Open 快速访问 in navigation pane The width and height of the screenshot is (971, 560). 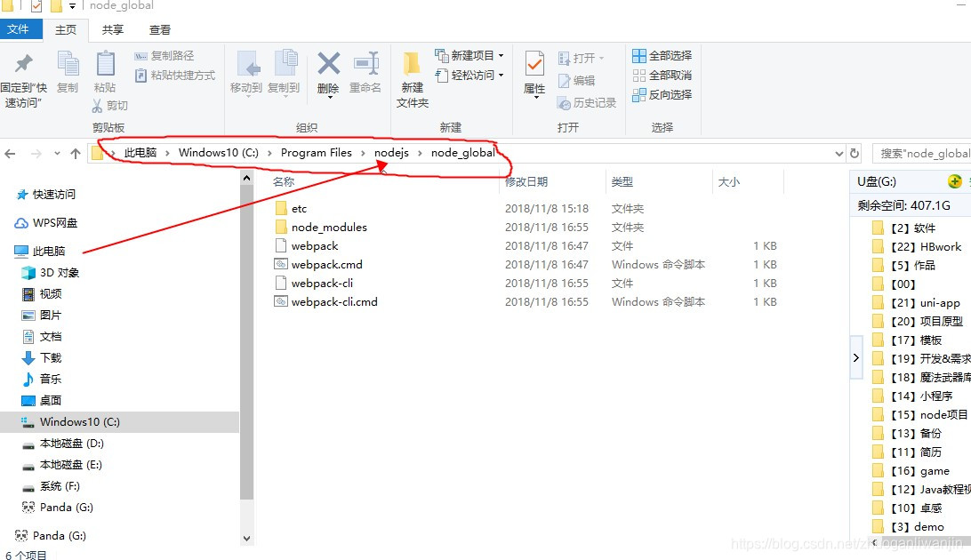(46, 195)
